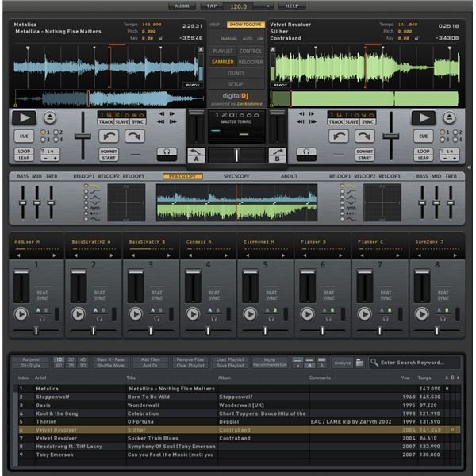Play sampler slot 8 (DarkZone)
Viewport: 476px width, 476px height.
click(x=422, y=314)
